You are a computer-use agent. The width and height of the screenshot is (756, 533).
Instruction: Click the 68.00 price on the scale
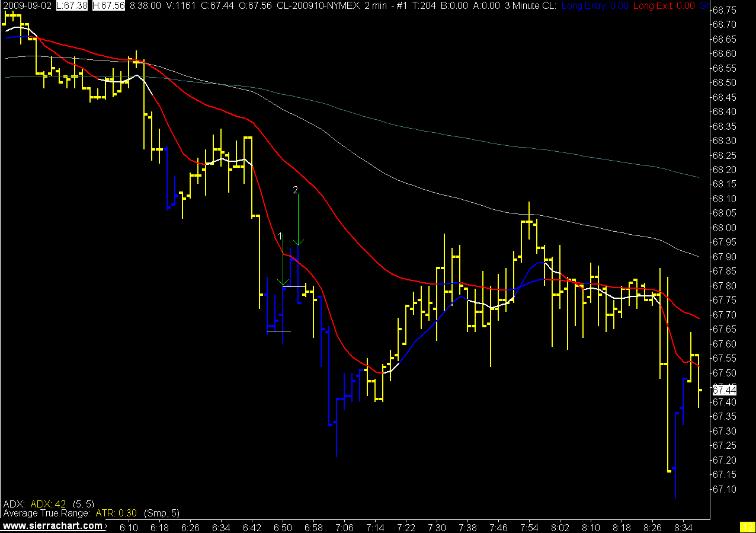[725, 228]
